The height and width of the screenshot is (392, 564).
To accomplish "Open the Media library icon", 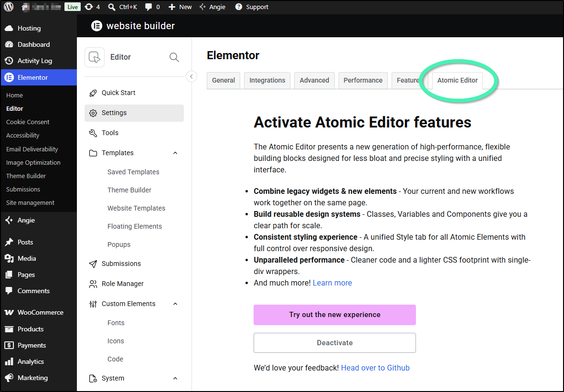I will 9,258.
